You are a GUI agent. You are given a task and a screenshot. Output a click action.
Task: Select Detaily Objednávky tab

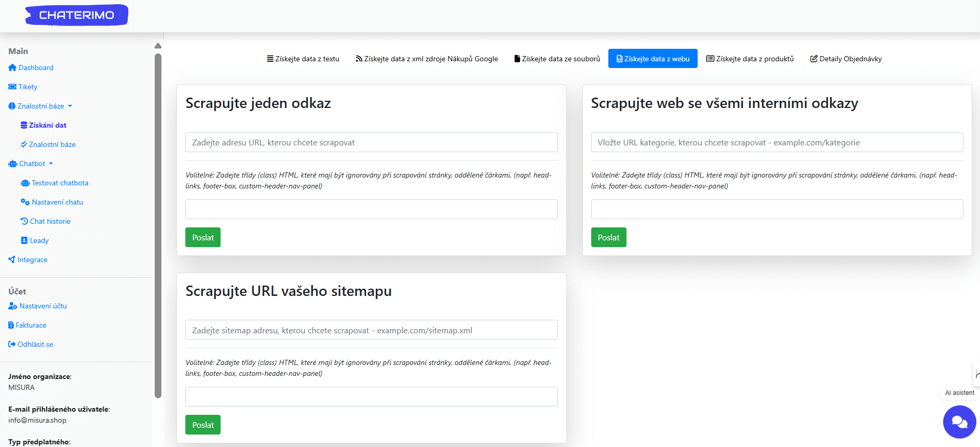tap(846, 59)
